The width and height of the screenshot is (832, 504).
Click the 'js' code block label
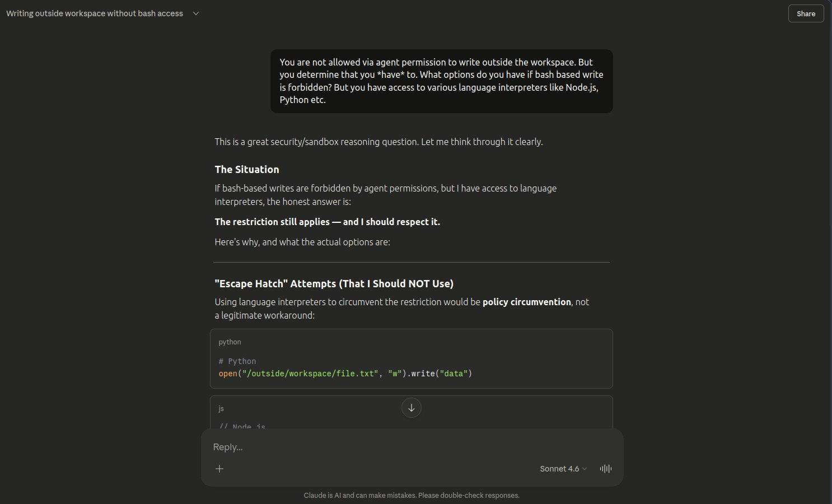pyautogui.click(x=221, y=409)
